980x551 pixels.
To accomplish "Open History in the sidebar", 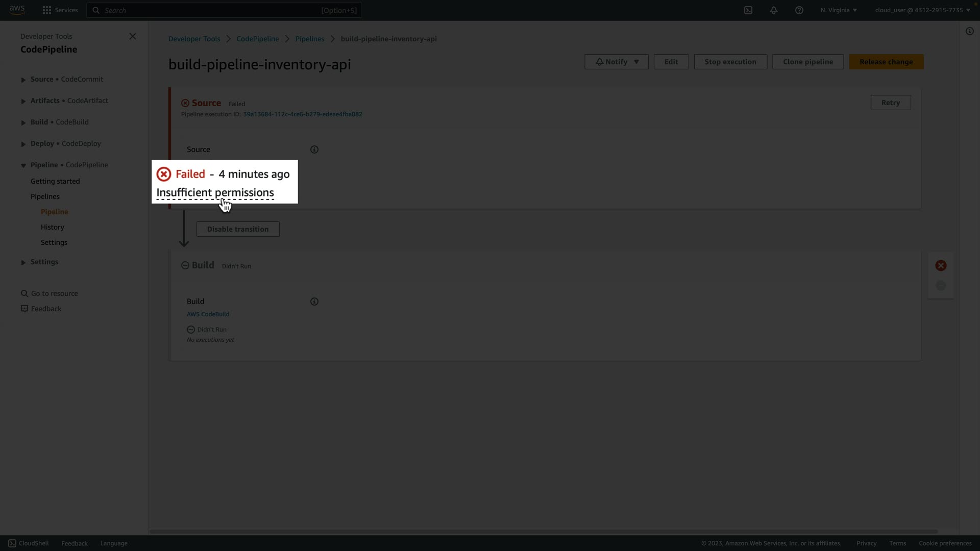I will tap(53, 227).
